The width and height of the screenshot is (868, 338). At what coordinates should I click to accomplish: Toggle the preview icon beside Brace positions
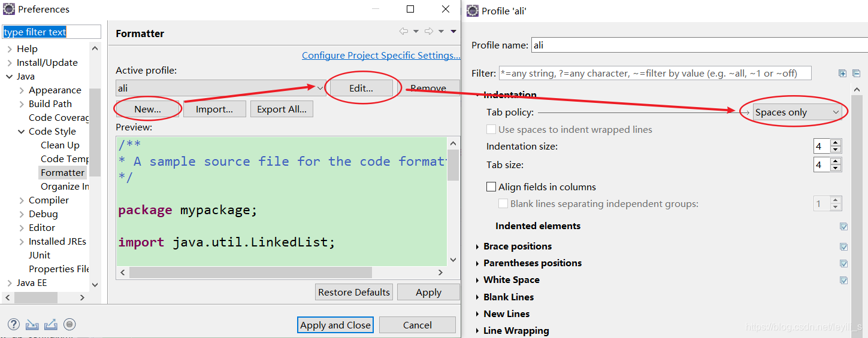point(844,246)
